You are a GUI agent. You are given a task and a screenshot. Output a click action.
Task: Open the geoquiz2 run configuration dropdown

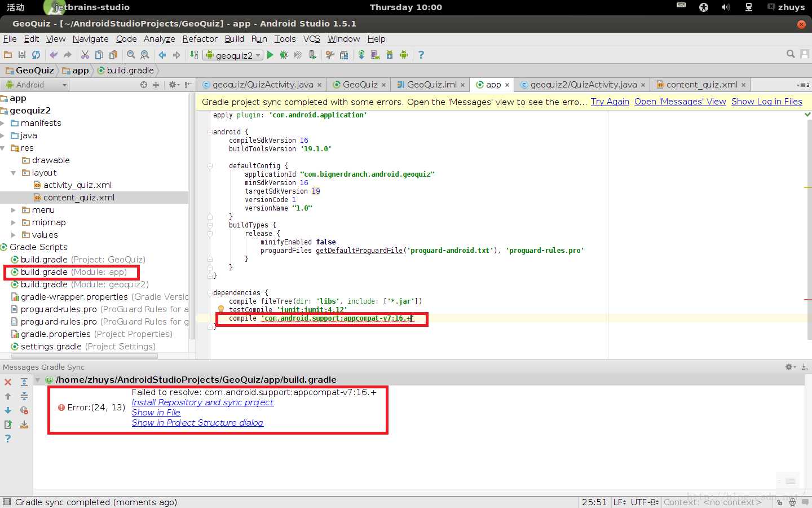233,55
